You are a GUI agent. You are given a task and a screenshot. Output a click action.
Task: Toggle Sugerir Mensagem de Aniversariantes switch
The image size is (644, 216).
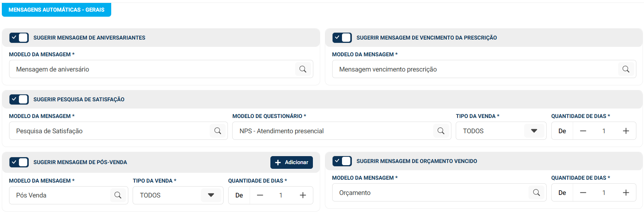(19, 38)
